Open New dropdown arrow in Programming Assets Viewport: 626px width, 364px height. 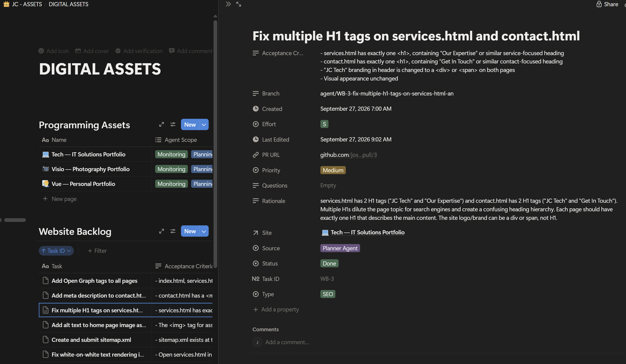(204, 124)
